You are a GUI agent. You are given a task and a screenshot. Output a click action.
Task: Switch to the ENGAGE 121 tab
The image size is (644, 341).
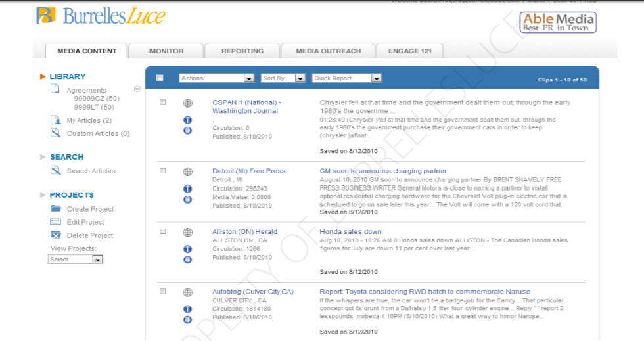click(x=410, y=51)
